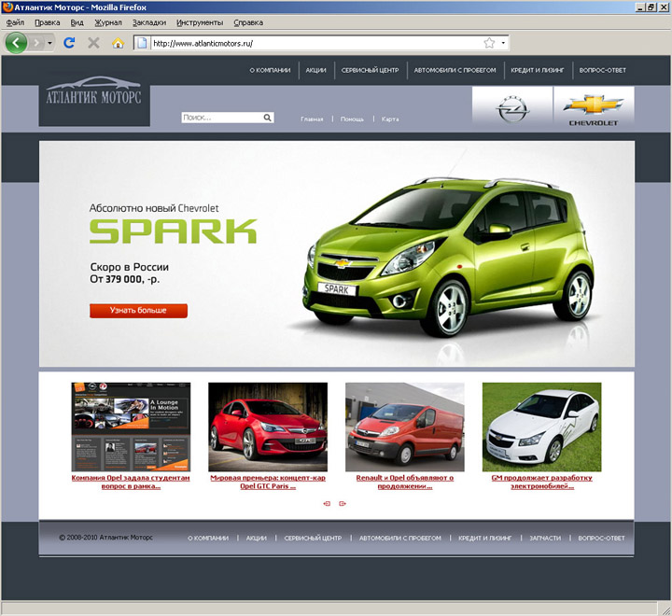Open link Renault и Opel объявляют
The image size is (672, 616).
pos(405,482)
